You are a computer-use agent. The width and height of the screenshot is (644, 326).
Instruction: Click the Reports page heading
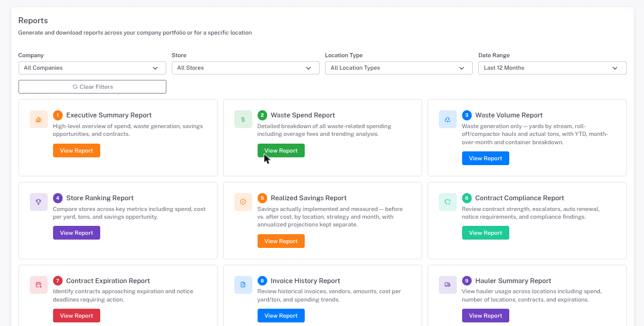(33, 20)
